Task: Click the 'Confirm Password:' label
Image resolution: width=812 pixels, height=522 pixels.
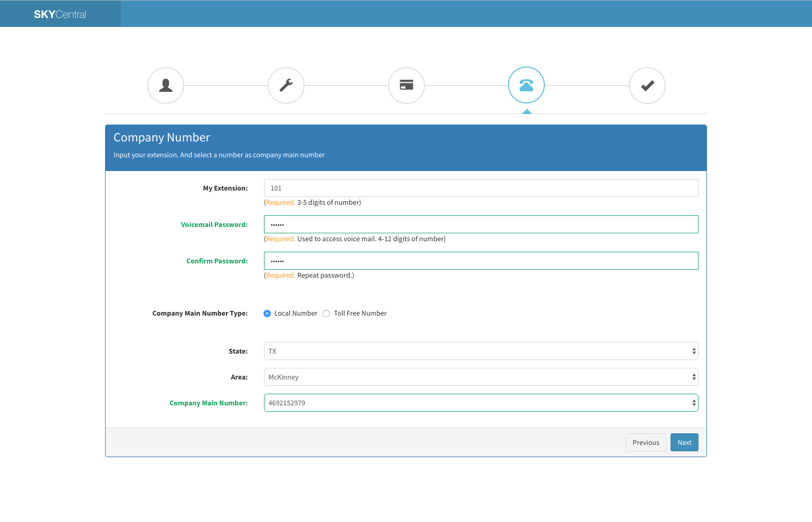Action: click(x=217, y=261)
